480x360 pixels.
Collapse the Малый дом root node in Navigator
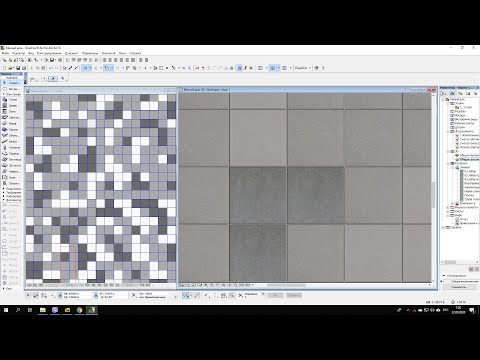click(443, 99)
